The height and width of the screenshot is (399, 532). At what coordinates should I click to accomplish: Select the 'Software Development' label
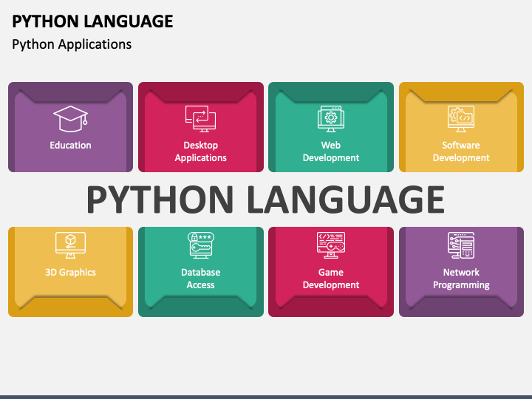(461, 151)
